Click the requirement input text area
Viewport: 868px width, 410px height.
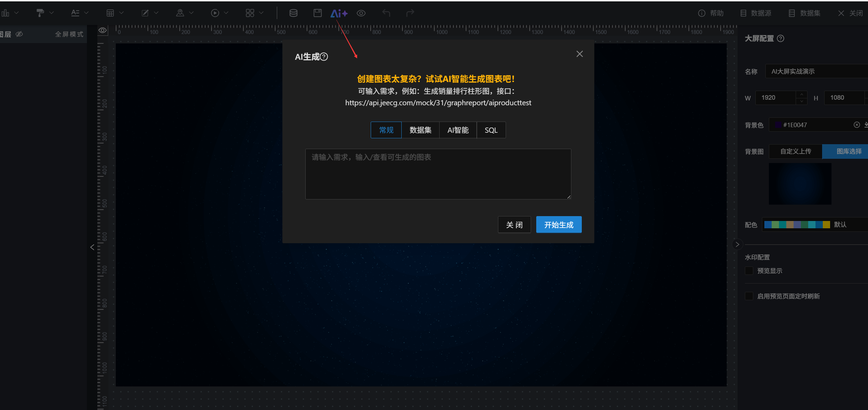click(438, 174)
